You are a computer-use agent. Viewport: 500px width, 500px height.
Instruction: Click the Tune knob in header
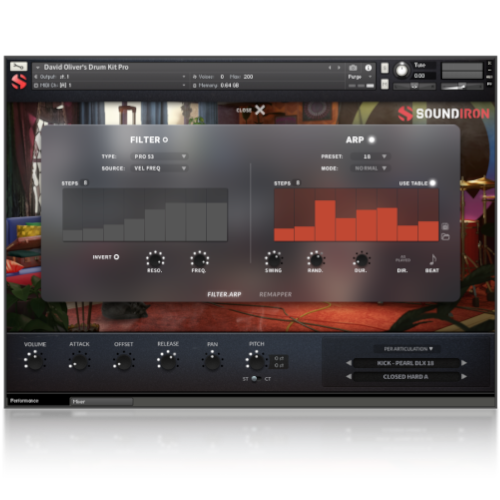pyautogui.click(x=402, y=70)
